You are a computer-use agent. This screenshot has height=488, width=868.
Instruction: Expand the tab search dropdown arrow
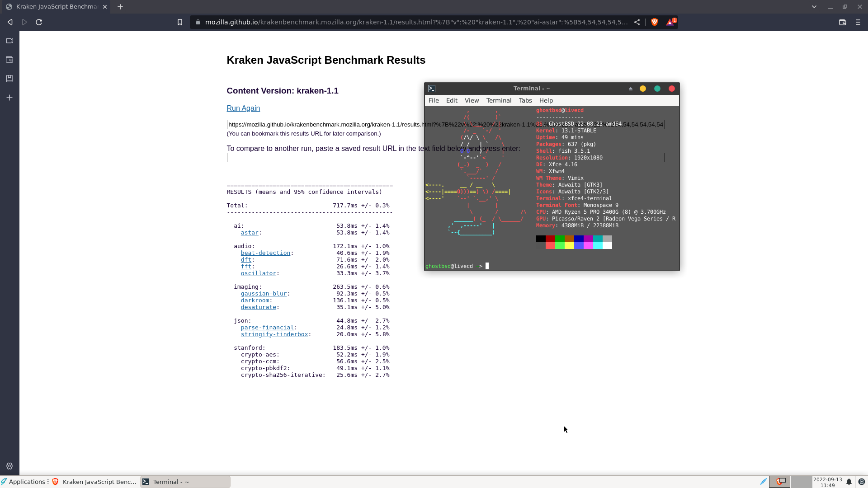tap(814, 7)
